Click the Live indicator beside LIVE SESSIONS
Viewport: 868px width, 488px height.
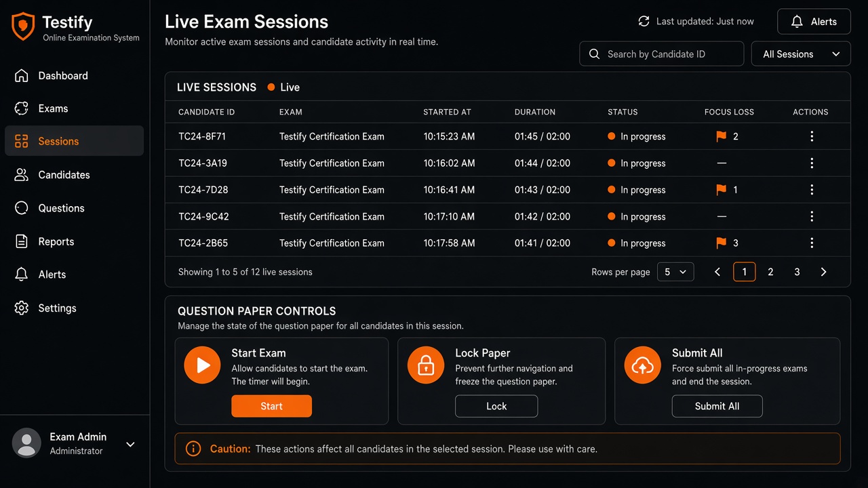coord(283,87)
